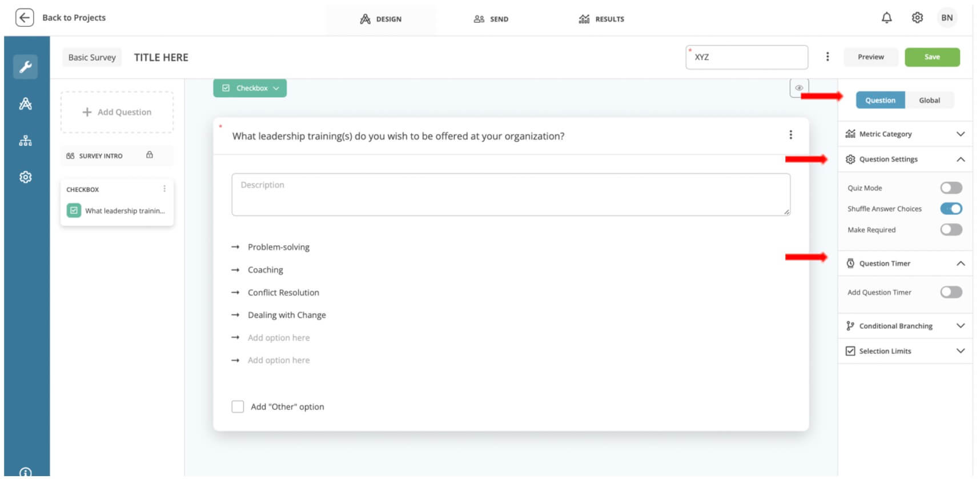This screenshot has width=980, height=479.
Task: Turn on Add Question Timer
Action: click(x=951, y=292)
